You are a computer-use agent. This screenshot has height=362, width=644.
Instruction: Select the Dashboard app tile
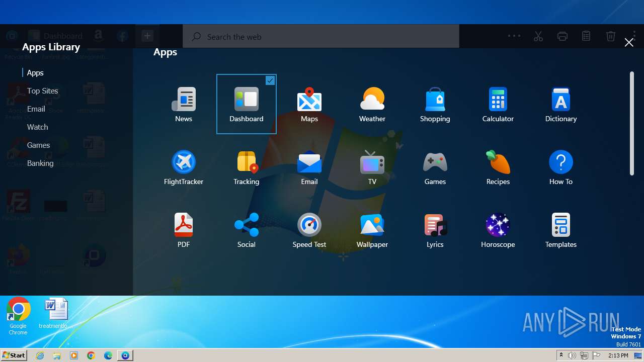(x=247, y=104)
